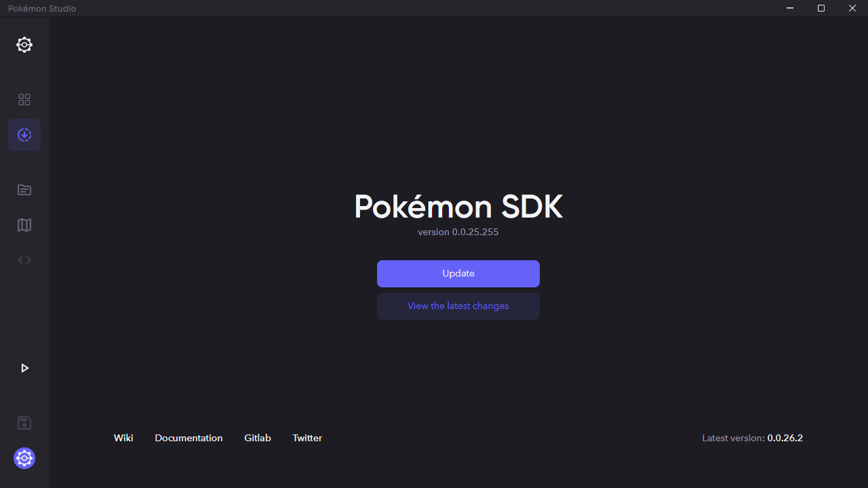Select the highlighted update download icon
This screenshot has width=868, height=488.
[x=24, y=135]
